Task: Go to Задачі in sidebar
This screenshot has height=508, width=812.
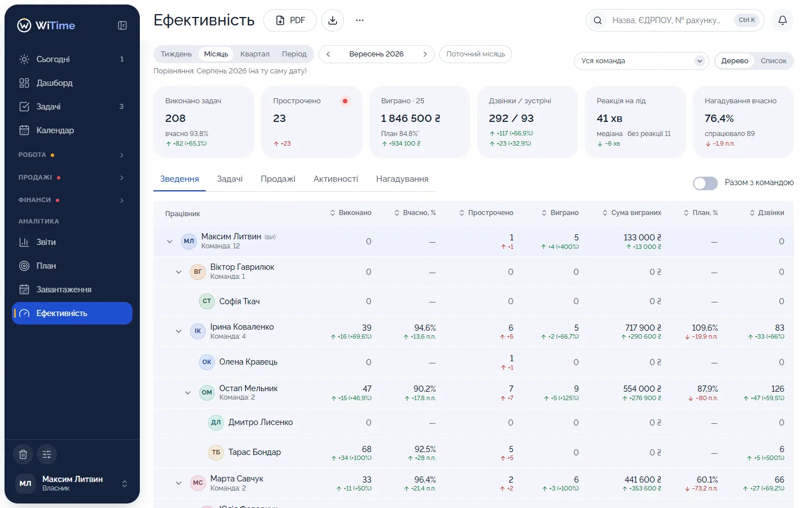Action: pyautogui.click(x=72, y=106)
